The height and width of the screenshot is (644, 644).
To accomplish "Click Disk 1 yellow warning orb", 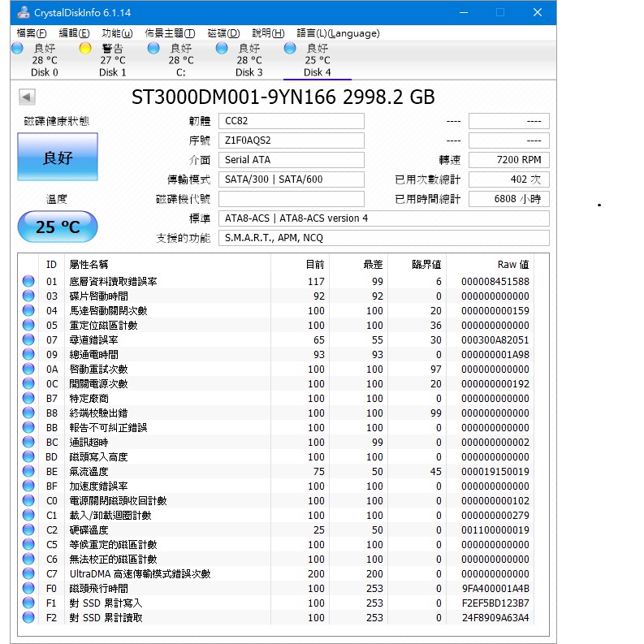I will coord(85,48).
